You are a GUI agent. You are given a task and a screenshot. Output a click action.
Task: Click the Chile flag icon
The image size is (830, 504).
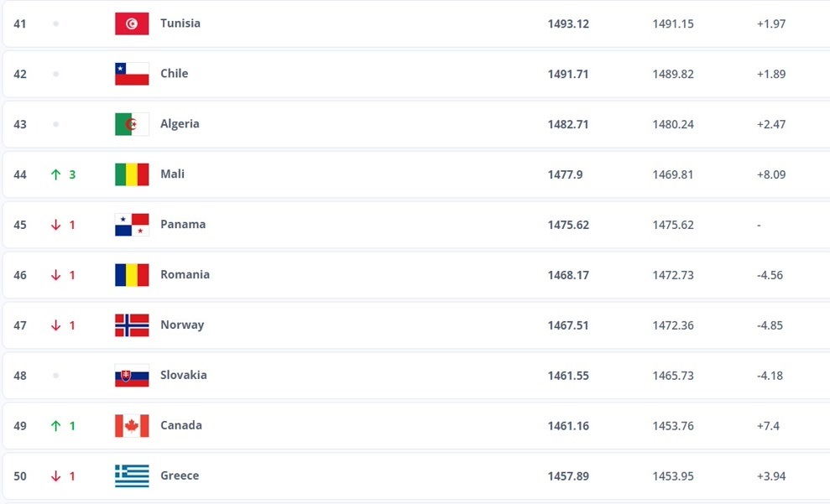(132, 74)
